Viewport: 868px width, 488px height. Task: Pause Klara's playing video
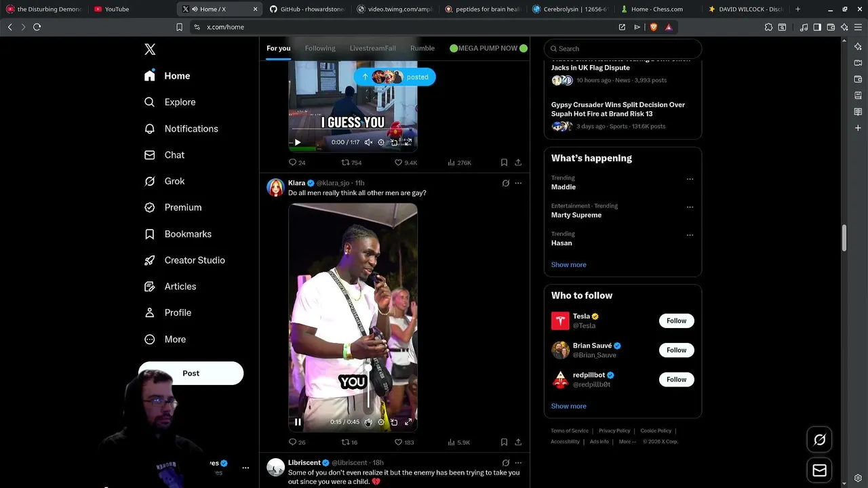tap(298, 422)
